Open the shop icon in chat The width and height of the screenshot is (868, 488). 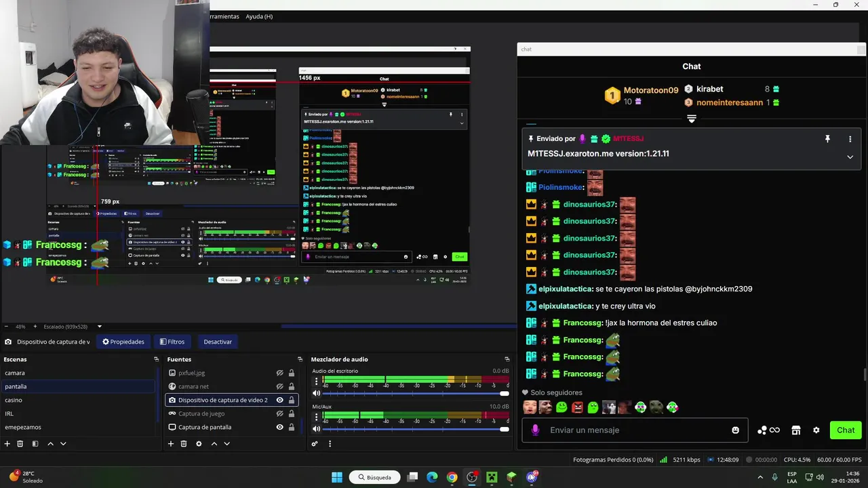796,430
